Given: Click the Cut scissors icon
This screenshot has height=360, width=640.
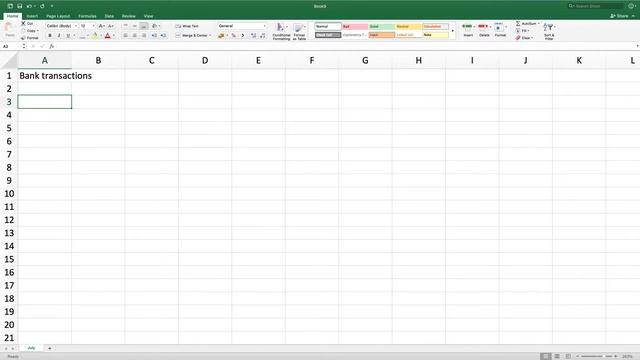Looking at the screenshot, I should pyautogui.click(x=23, y=24).
